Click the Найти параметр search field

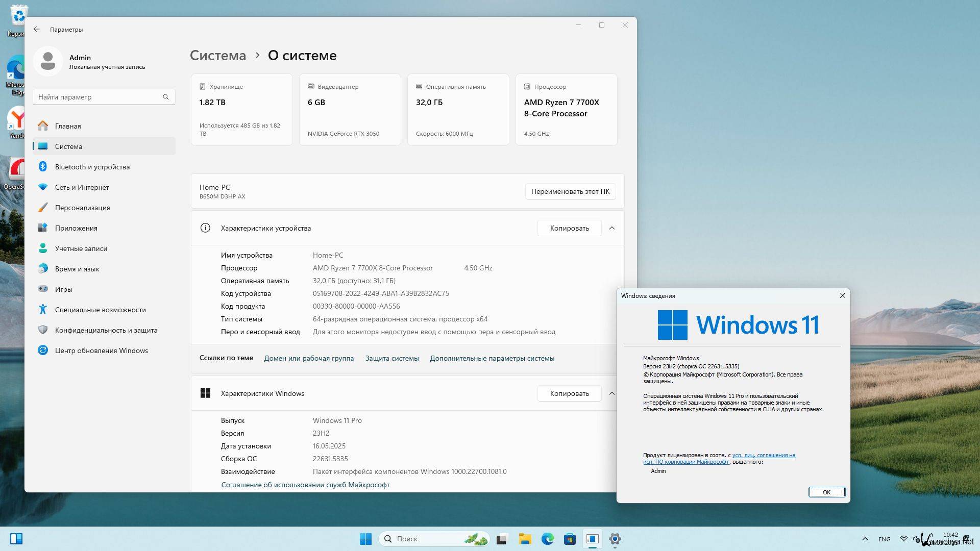click(97, 97)
